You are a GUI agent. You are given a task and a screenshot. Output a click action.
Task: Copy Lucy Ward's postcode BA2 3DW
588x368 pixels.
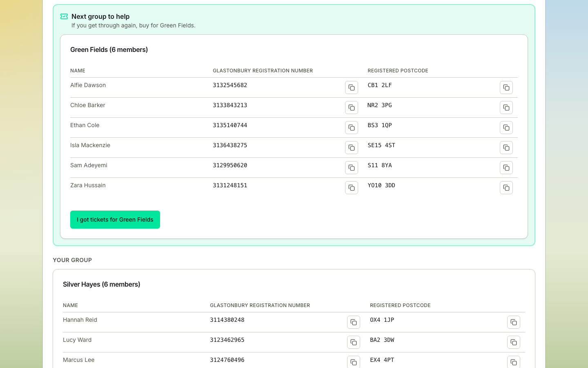(x=514, y=342)
